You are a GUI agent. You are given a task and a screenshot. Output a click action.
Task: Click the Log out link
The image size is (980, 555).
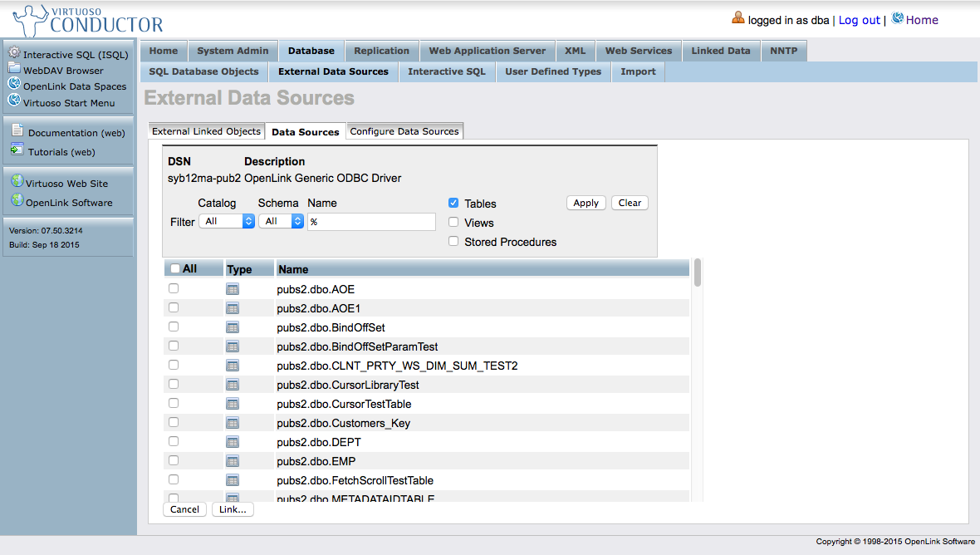pyautogui.click(x=859, y=20)
